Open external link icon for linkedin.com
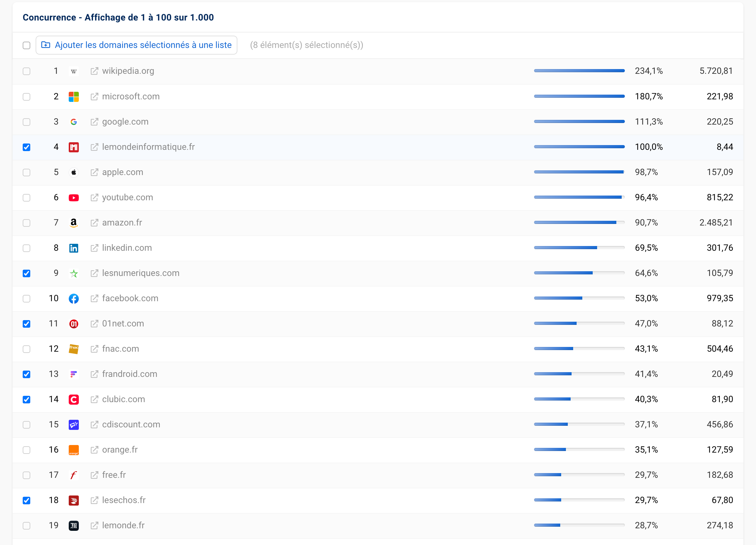Screen dimensions: 756x545 [94, 248]
